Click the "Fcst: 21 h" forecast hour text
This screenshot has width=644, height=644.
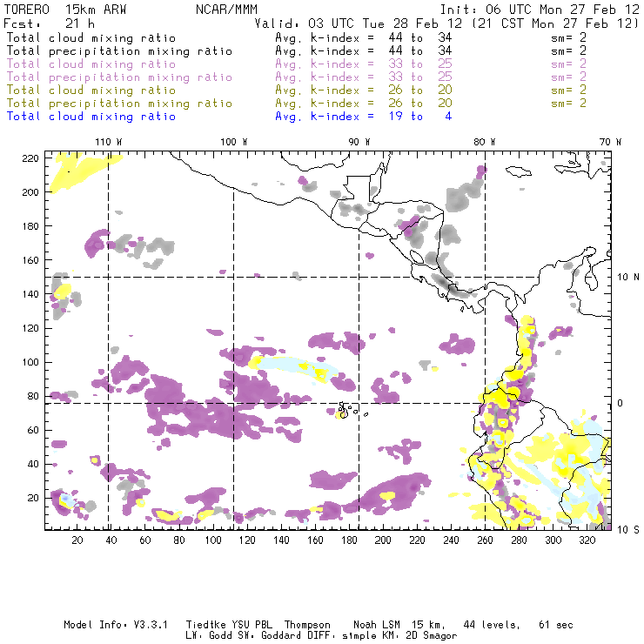coord(49,23)
